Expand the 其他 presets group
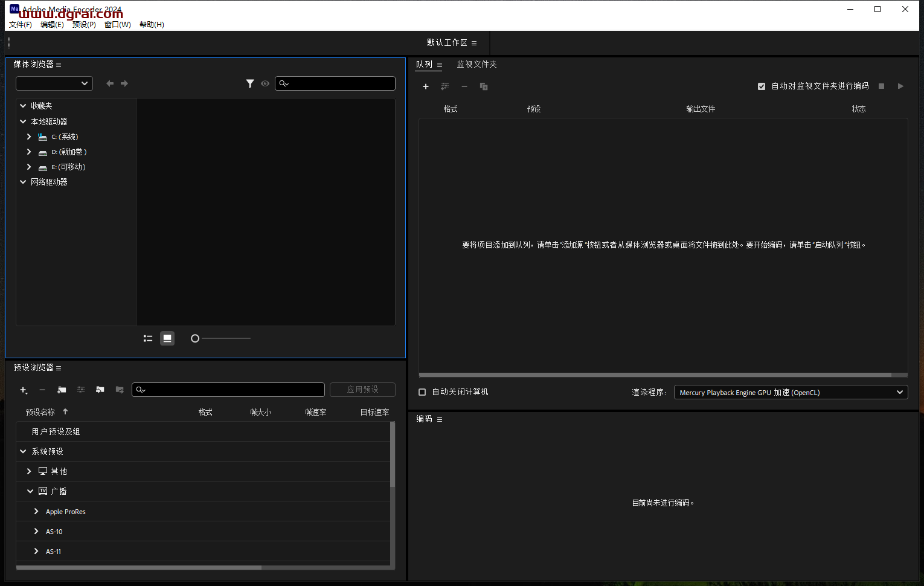Image resolution: width=924 pixels, height=586 pixels. 29,471
